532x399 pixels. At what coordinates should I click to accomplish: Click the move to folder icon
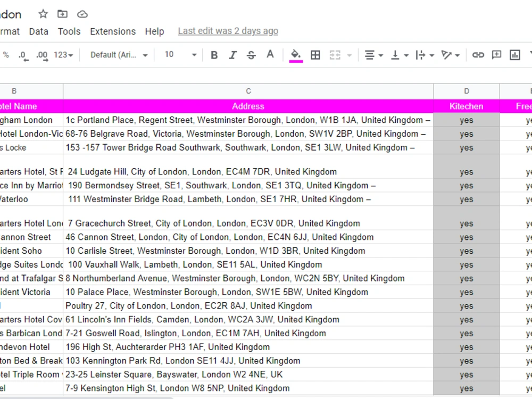coord(62,14)
